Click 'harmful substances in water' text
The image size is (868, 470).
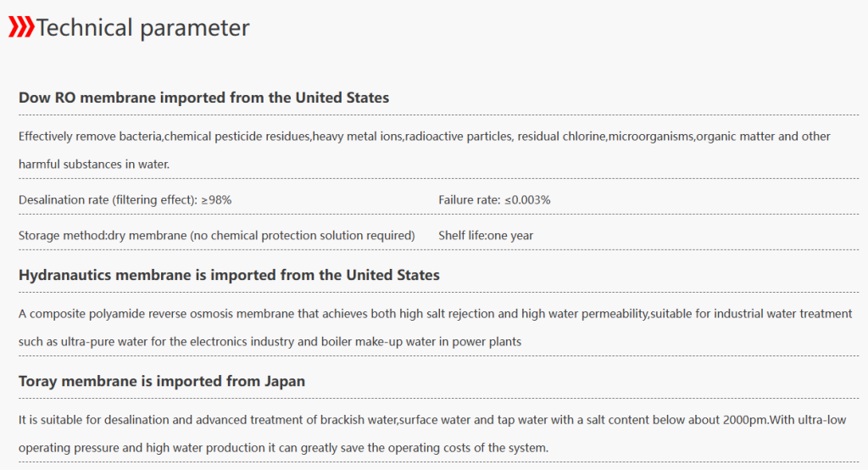(94, 164)
